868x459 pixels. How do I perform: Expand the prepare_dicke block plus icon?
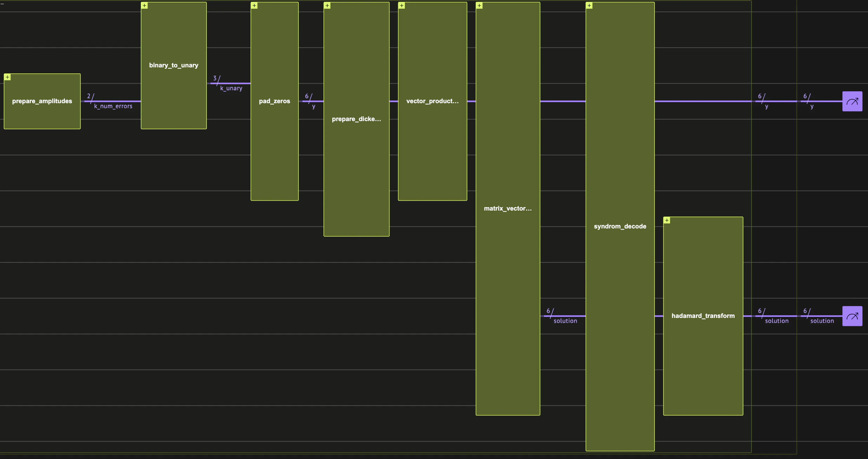(327, 6)
